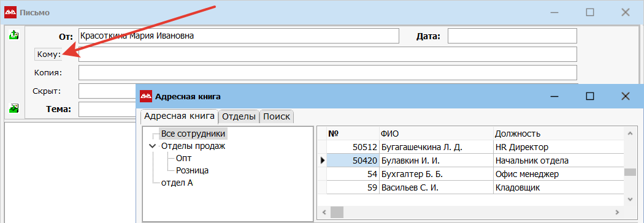Click the red app logo in the Письмо title bar

tap(10, 13)
